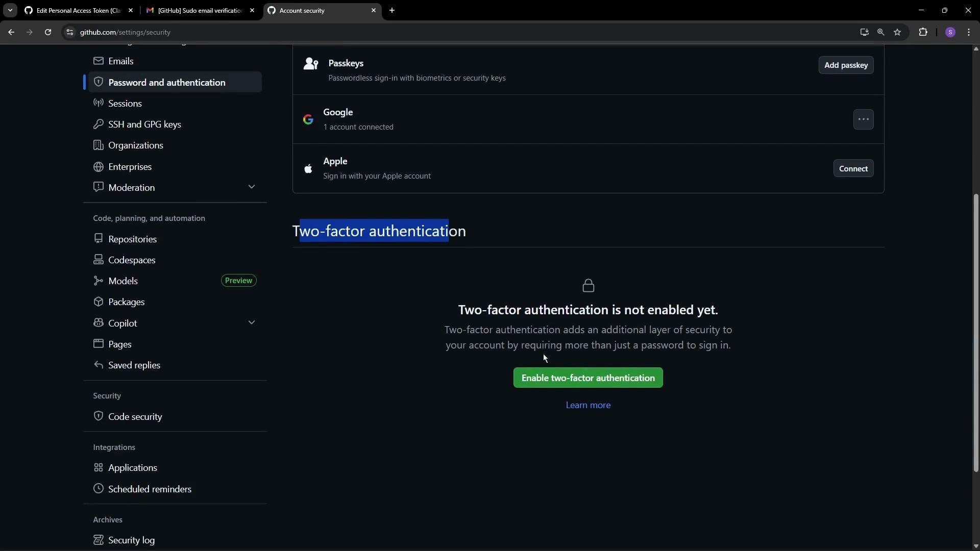
Task: Click 'Passwordless sign-in with biometrics' description
Action: coord(417,78)
